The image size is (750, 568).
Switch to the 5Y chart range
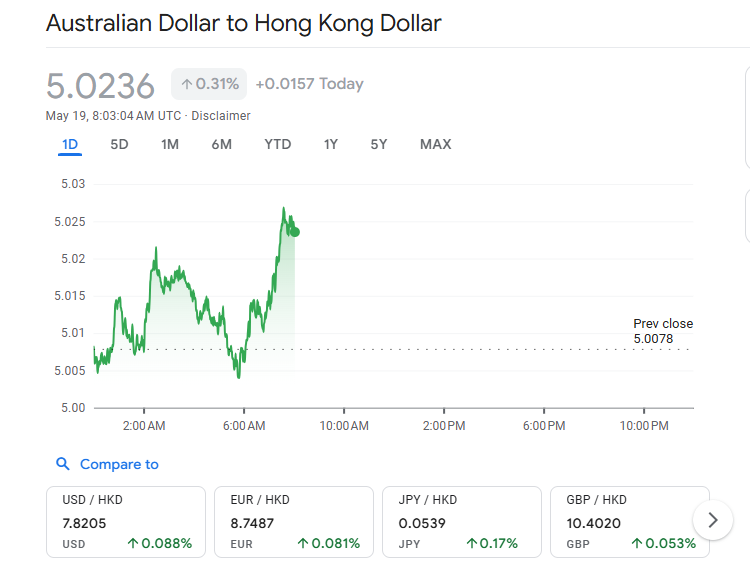pos(378,145)
